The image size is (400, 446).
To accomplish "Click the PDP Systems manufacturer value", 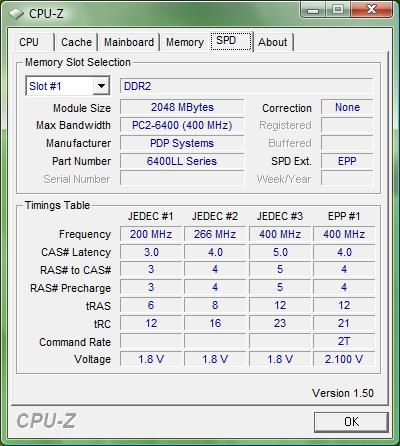I will pyautogui.click(x=182, y=143).
